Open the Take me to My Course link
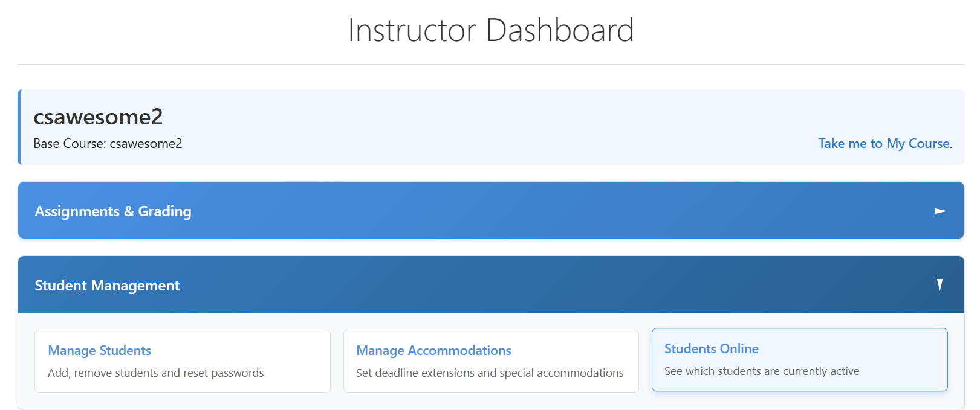Image resolution: width=980 pixels, height=410 pixels. pyautogui.click(x=884, y=144)
